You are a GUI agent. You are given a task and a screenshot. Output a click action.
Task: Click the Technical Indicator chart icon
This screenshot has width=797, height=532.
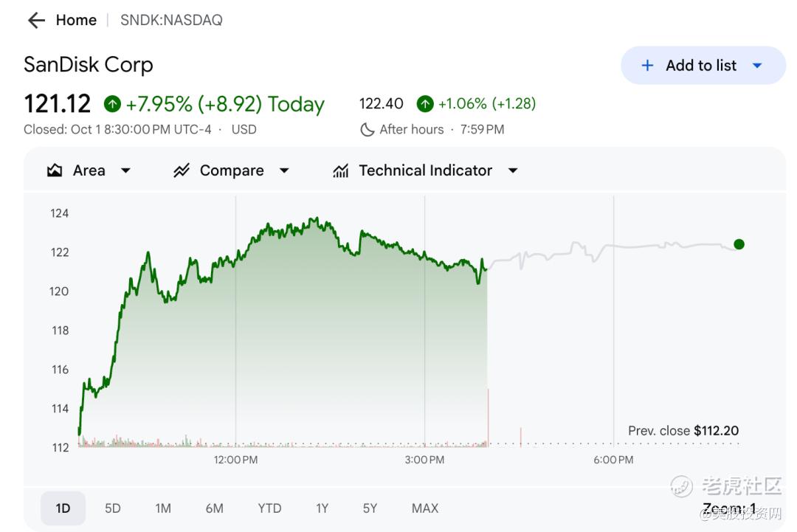(x=340, y=170)
